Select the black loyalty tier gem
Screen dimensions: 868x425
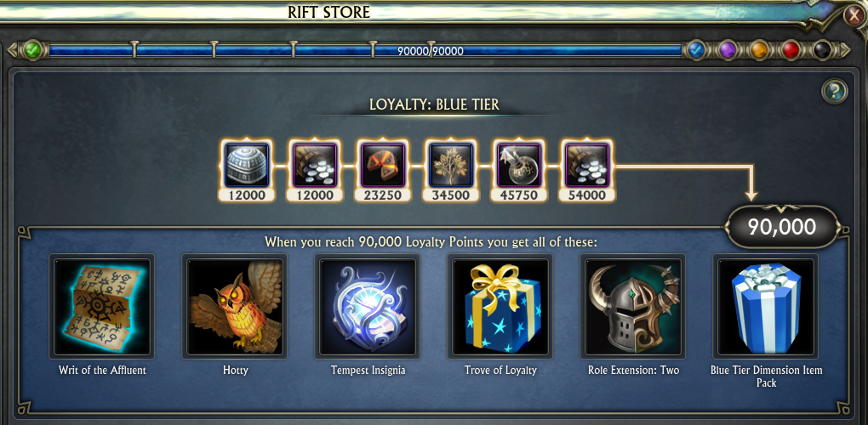pyautogui.click(x=823, y=51)
